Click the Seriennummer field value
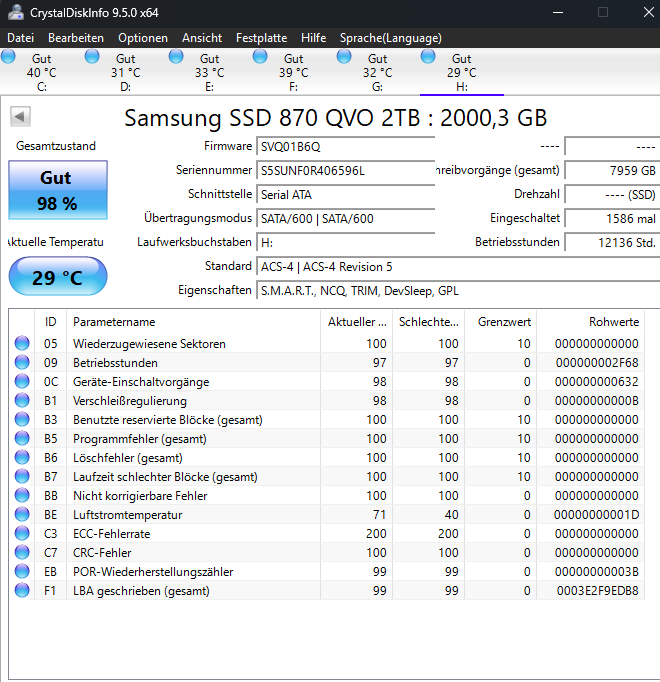The image size is (660, 682). click(x=345, y=170)
